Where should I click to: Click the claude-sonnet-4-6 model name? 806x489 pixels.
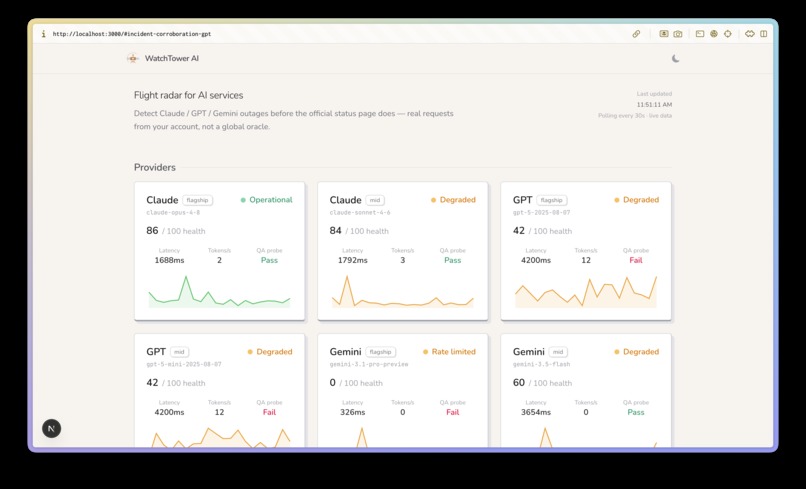360,212
